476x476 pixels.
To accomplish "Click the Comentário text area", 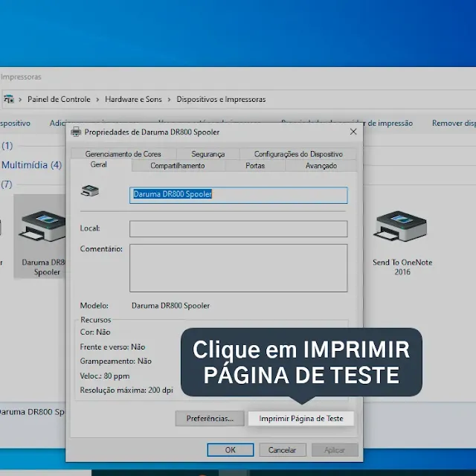I will [238, 268].
